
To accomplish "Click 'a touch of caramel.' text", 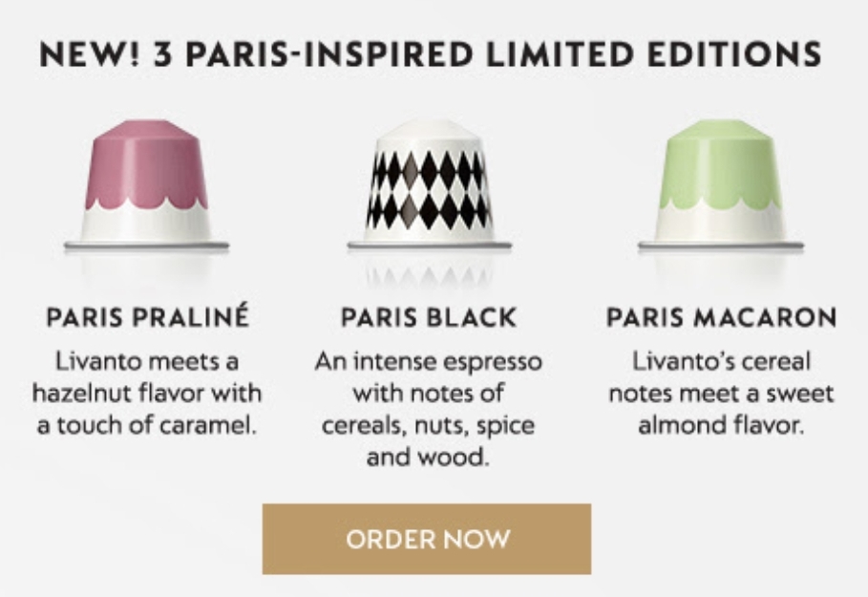I will [147, 425].
